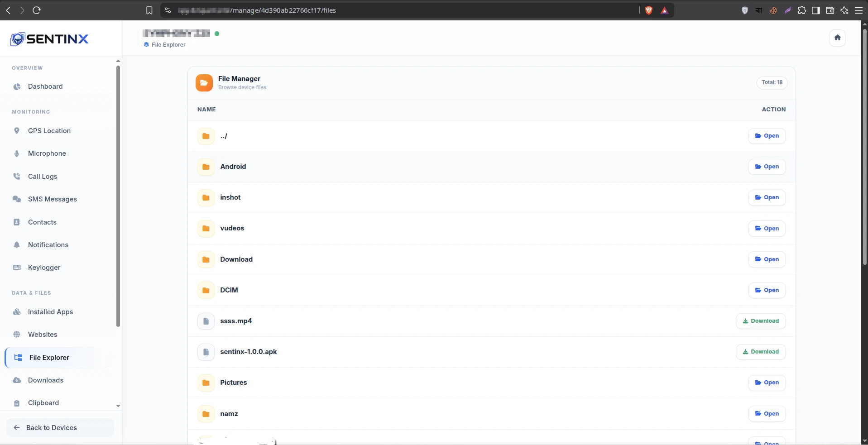Open the Android folder

(767, 167)
